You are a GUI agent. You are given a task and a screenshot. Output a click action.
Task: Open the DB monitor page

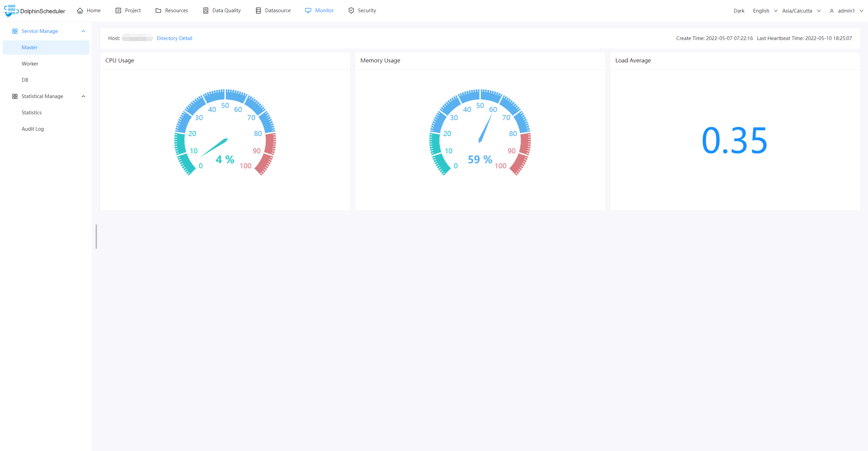[x=25, y=80]
